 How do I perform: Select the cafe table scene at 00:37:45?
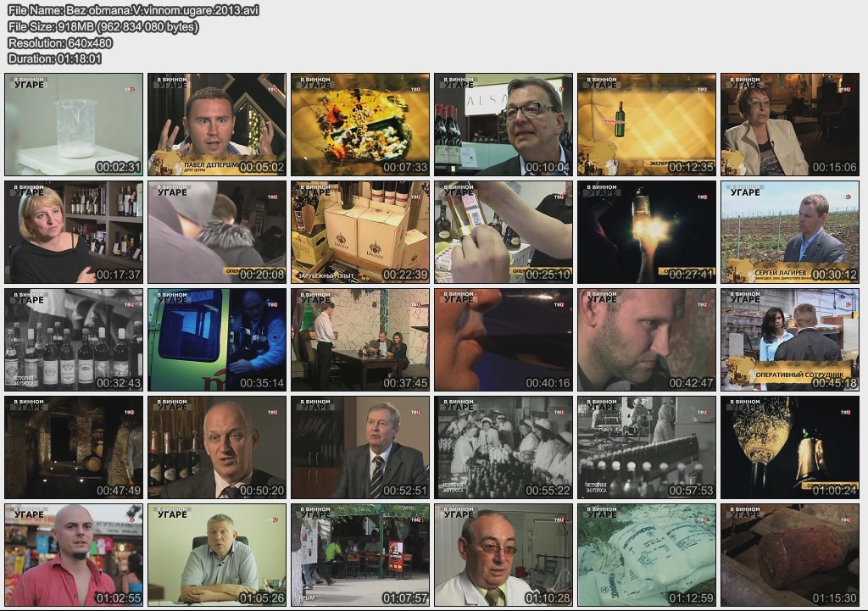(x=360, y=339)
